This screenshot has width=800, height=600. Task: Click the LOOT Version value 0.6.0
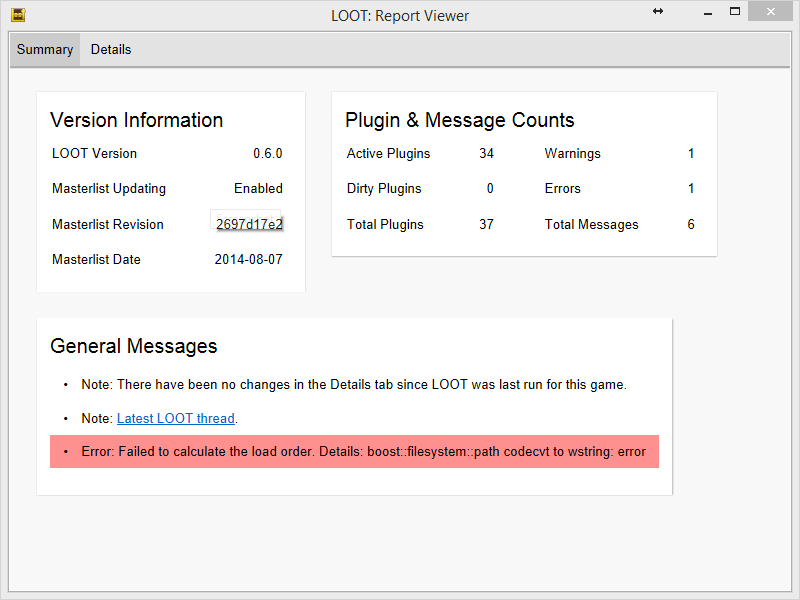click(x=267, y=153)
